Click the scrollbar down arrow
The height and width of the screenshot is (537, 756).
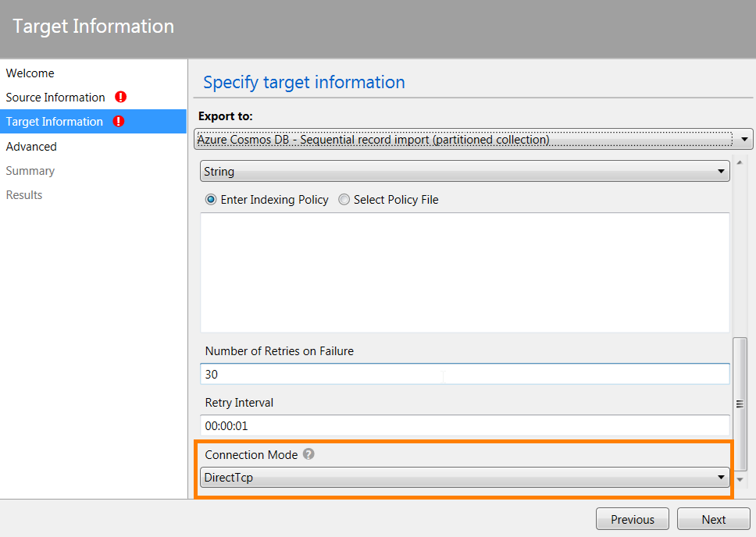coord(740,479)
